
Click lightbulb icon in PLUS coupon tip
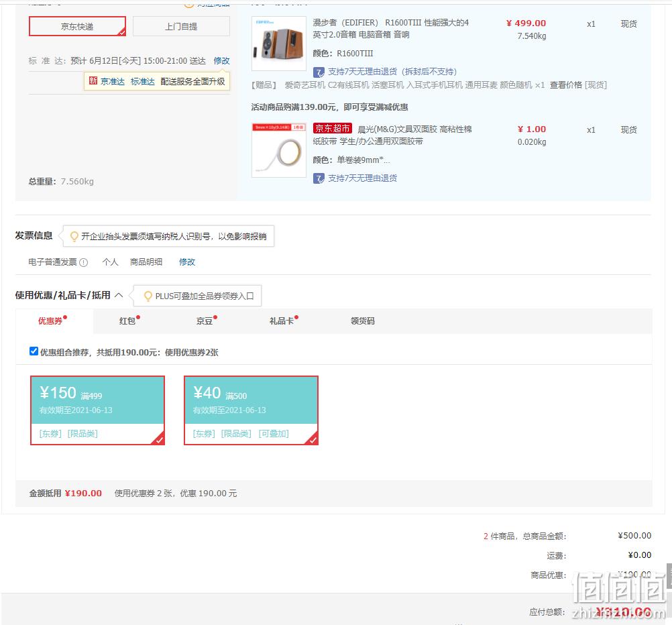coord(148,296)
